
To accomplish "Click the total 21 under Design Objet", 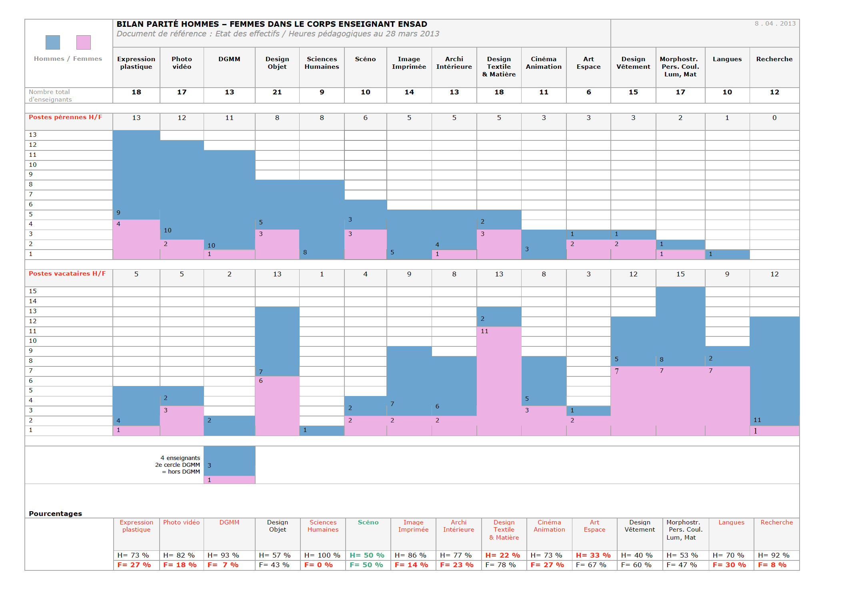I will [277, 92].
